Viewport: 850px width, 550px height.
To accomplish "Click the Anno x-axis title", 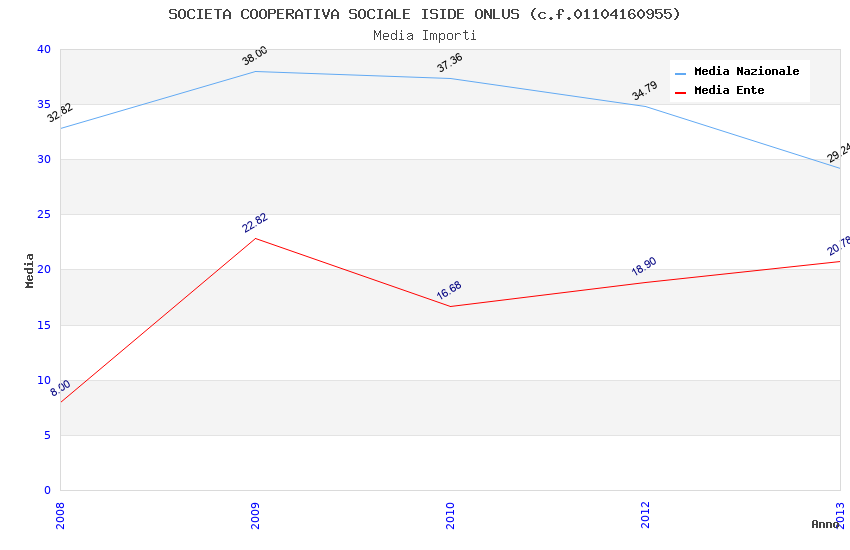I will pyautogui.click(x=825, y=524).
